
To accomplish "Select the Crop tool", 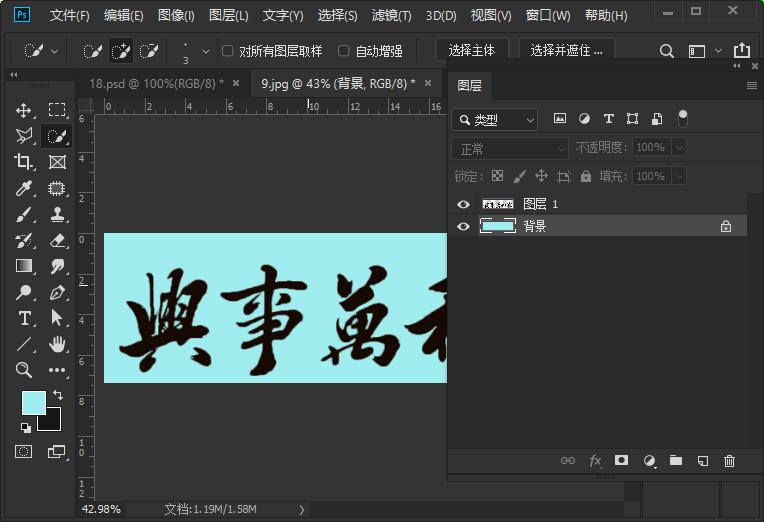I will coord(24,162).
